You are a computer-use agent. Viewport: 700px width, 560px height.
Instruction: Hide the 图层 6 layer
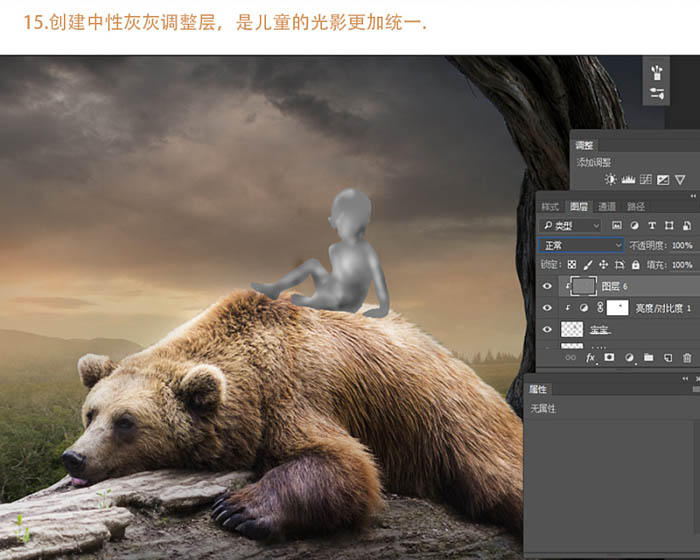547,286
